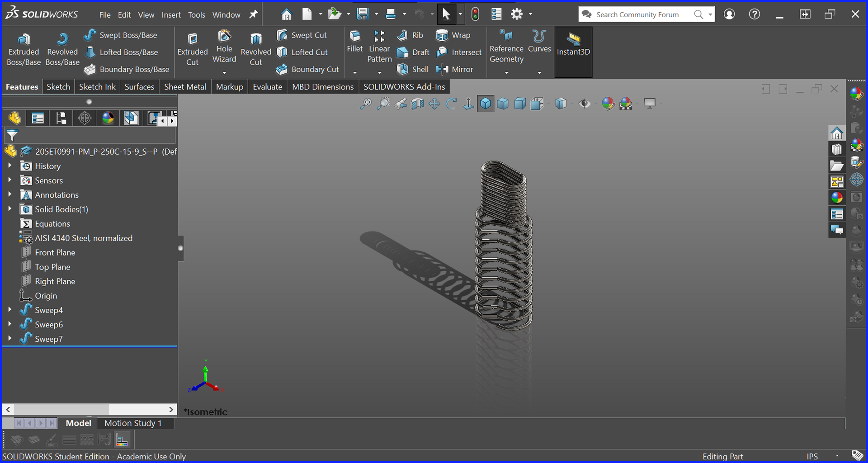The height and width of the screenshot is (463, 868).
Task: Toggle Instant3D mode
Action: 573,52
